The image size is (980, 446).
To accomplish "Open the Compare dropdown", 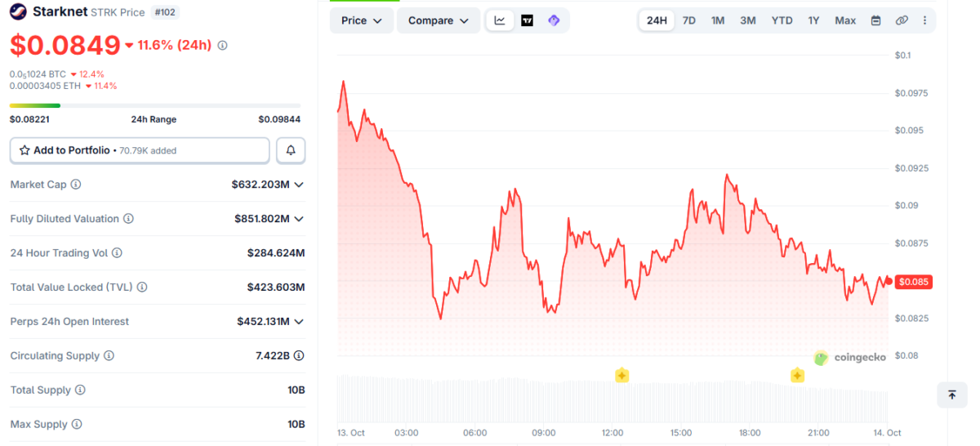I will point(439,20).
